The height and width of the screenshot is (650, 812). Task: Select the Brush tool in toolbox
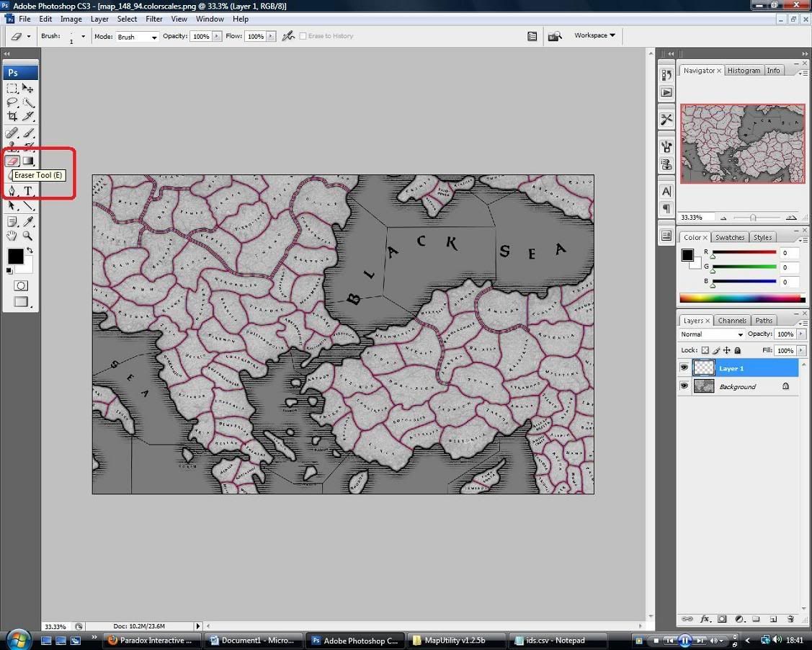(28, 133)
